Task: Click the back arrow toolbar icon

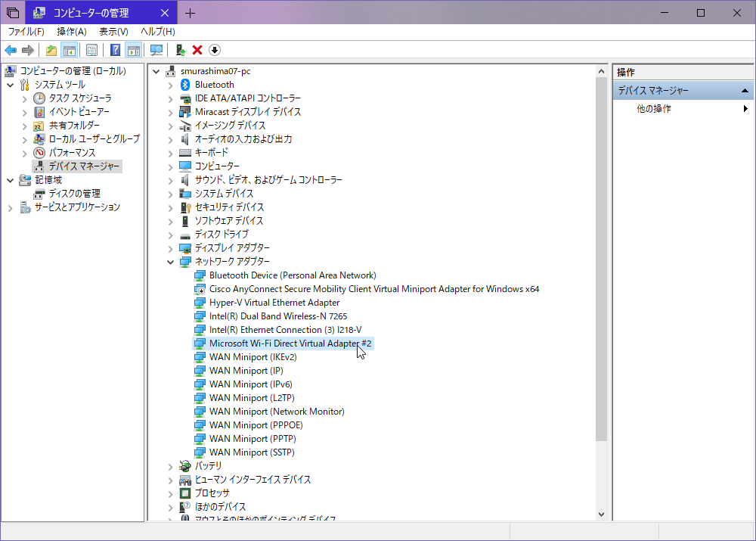Action: (x=11, y=50)
